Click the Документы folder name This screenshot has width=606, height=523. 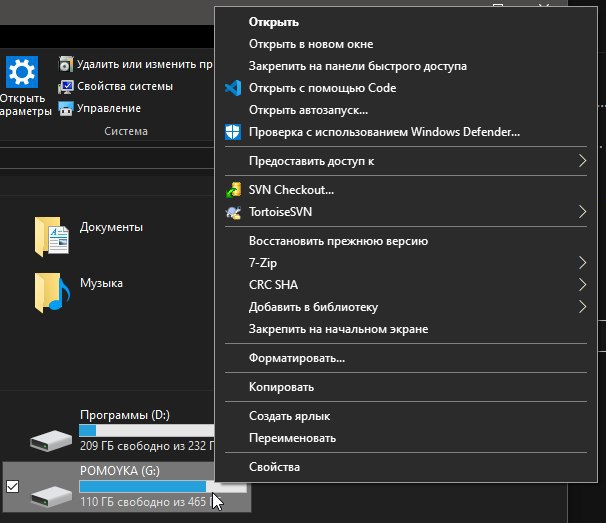tap(111, 227)
